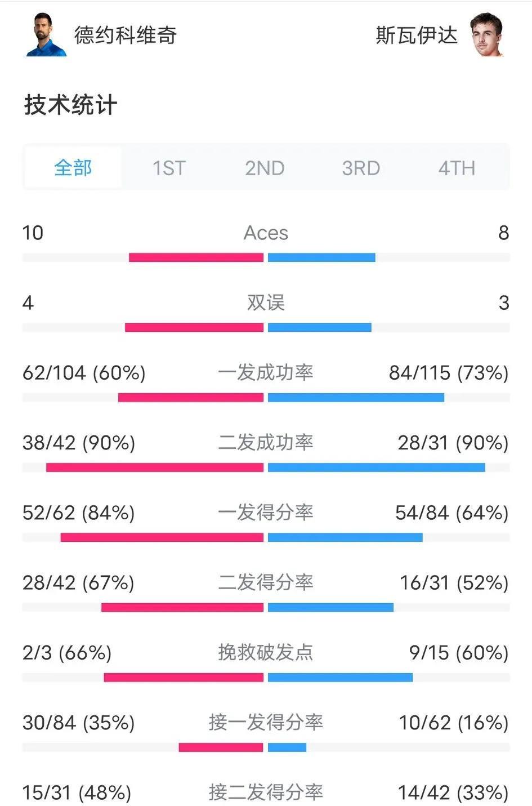Viewport: 532px width, 806px height.
Task: Tap the 挽救破发点 stat label
Action: [266, 652]
